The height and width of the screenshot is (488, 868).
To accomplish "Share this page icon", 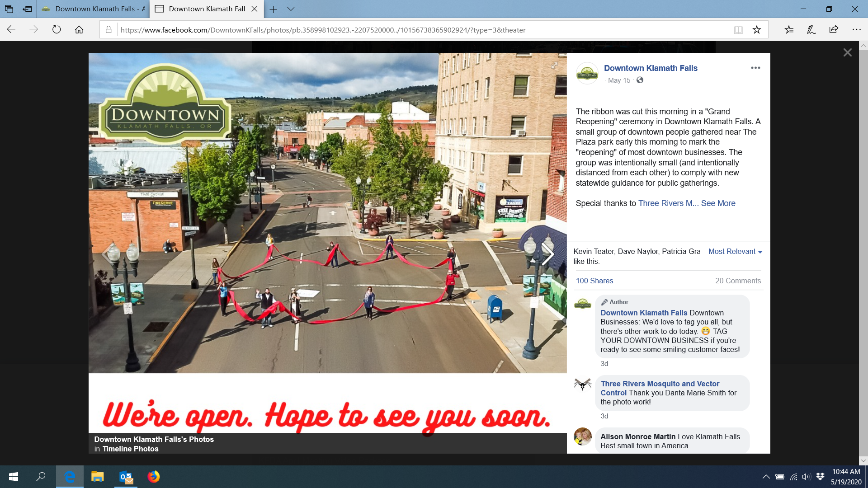I will [834, 30].
